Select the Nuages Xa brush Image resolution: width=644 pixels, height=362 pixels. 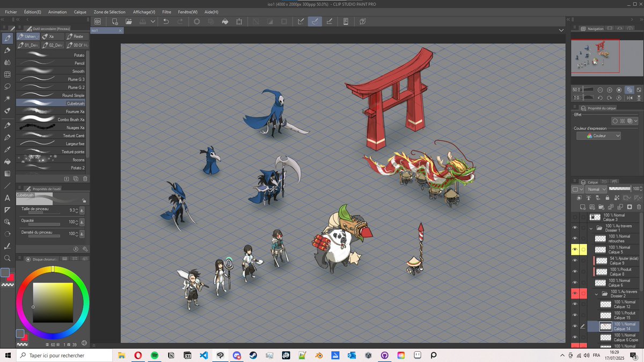tap(52, 128)
